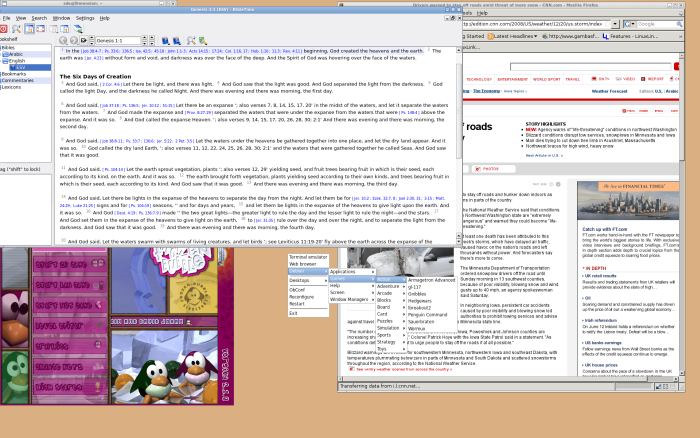Click the TRAVEL tab on CNN
Image resolution: width=700 pixels, height=438 pixels.
[573, 79]
